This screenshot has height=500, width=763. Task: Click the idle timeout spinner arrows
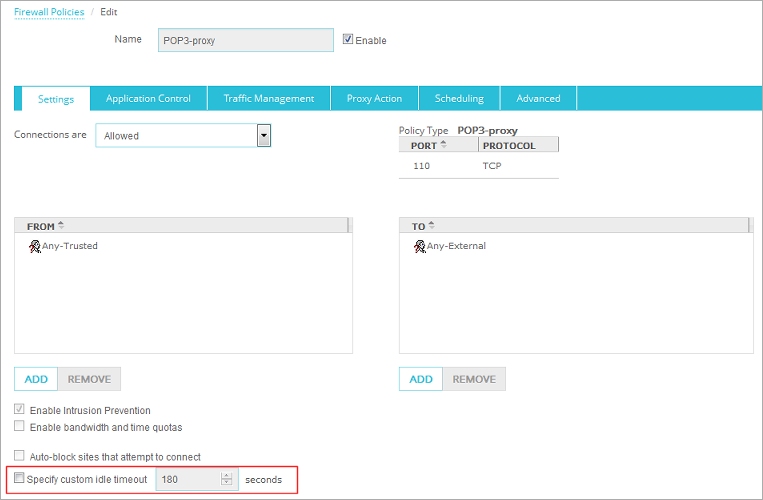coord(227,480)
